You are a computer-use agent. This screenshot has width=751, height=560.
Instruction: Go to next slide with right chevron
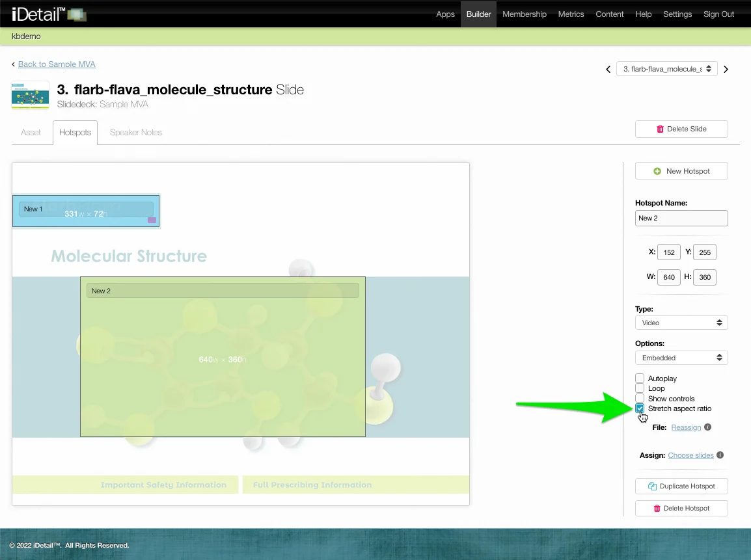click(726, 70)
